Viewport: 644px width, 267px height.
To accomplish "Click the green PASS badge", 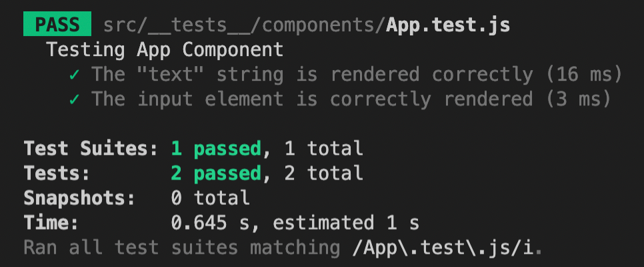I will 57,25.
